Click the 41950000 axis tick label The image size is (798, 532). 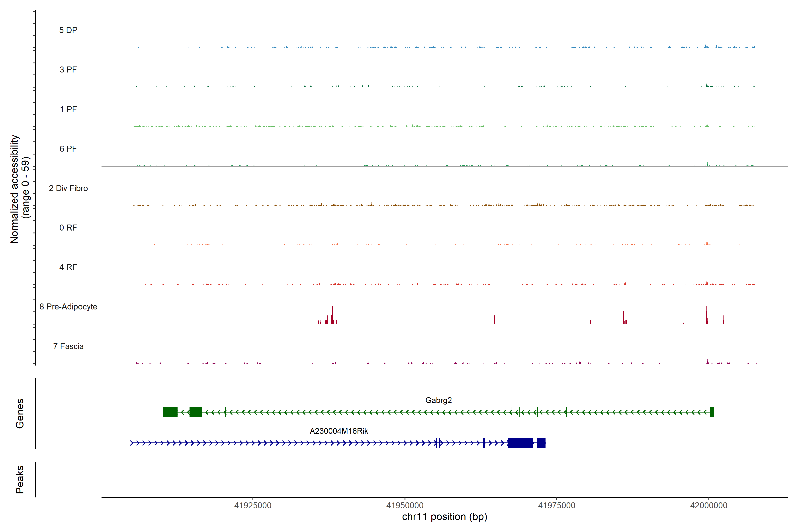click(405, 506)
